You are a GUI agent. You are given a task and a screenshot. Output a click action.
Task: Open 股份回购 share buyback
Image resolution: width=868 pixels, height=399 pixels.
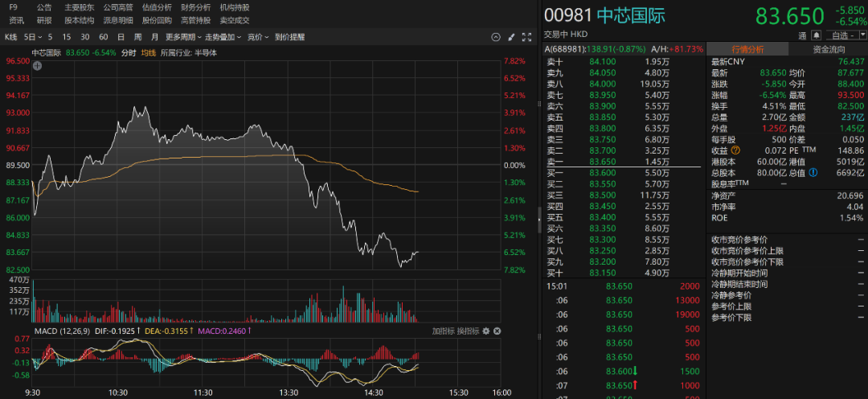[x=157, y=20]
